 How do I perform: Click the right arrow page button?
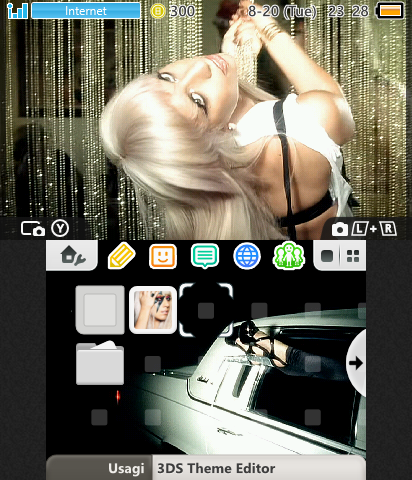(x=356, y=363)
